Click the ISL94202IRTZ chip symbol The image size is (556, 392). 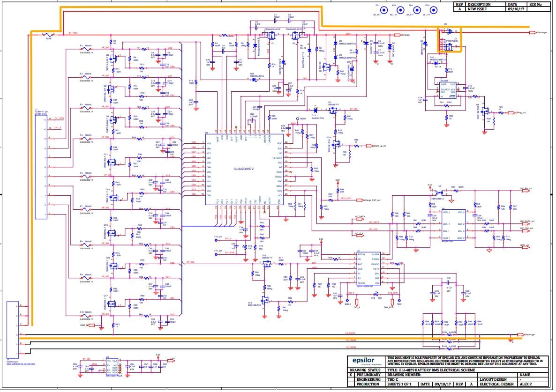246,170
